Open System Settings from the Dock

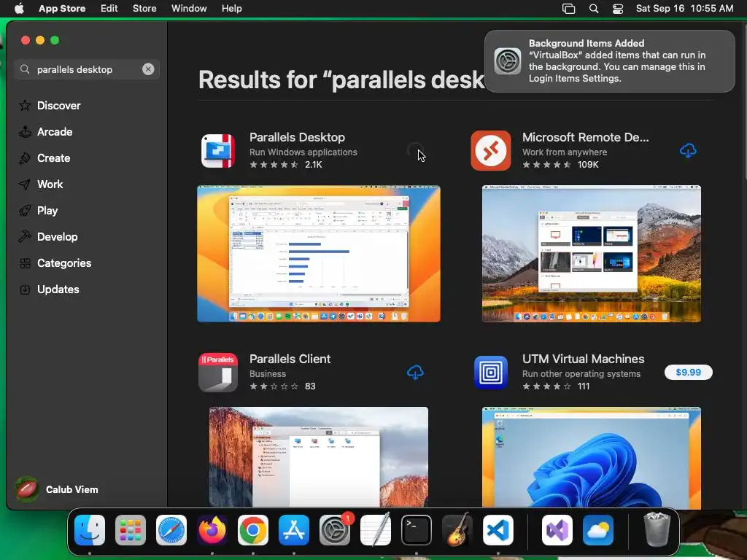click(x=335, y=530)
